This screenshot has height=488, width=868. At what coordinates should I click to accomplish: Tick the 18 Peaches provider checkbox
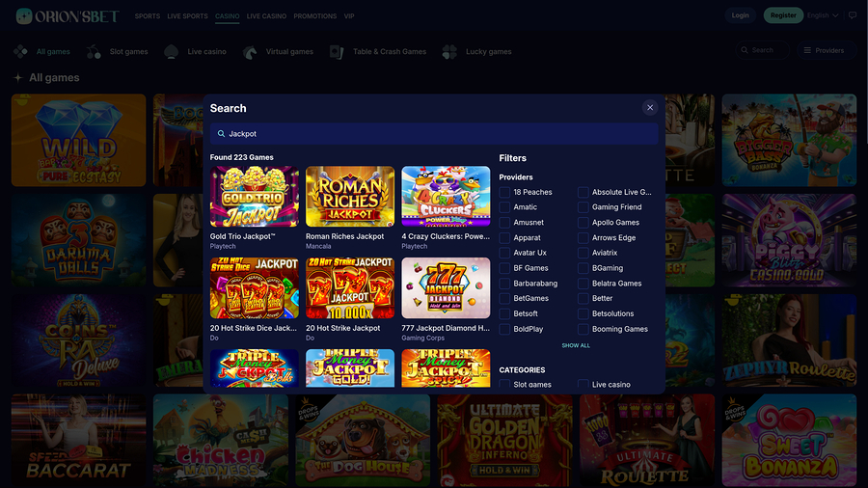coord(504,192)
